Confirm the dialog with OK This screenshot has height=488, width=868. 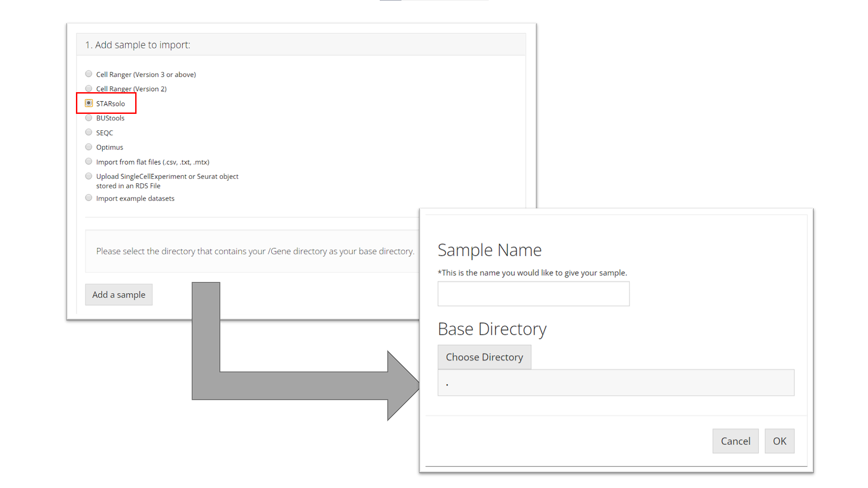click(x=779, y=441)
